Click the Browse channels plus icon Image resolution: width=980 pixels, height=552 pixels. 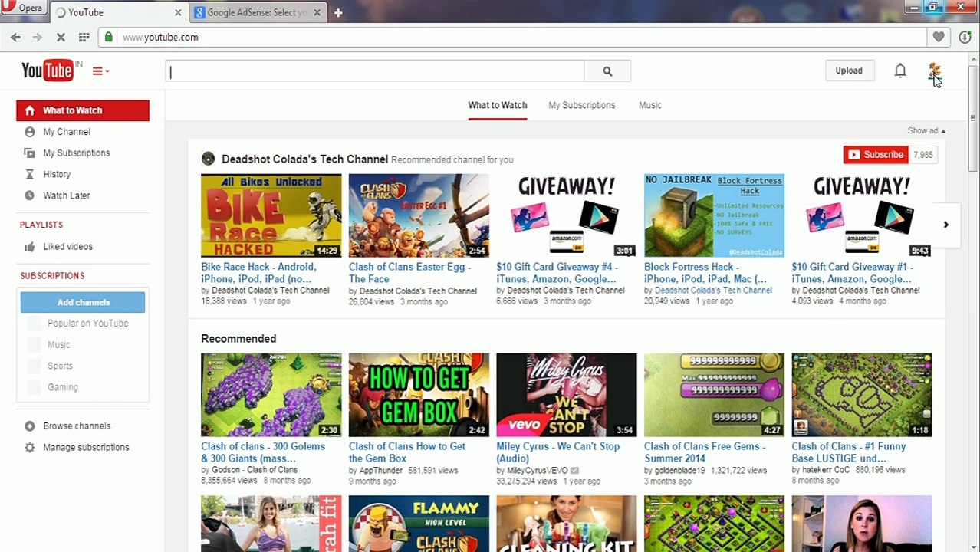(x=29, y=426)
